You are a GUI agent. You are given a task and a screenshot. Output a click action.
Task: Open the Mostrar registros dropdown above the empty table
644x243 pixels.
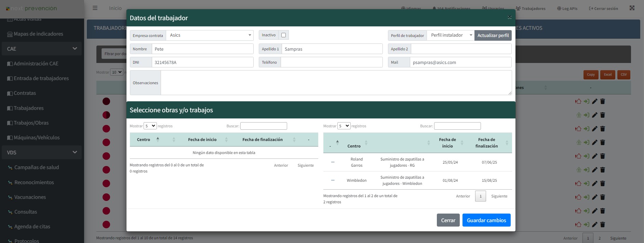[x=150, y=126]
